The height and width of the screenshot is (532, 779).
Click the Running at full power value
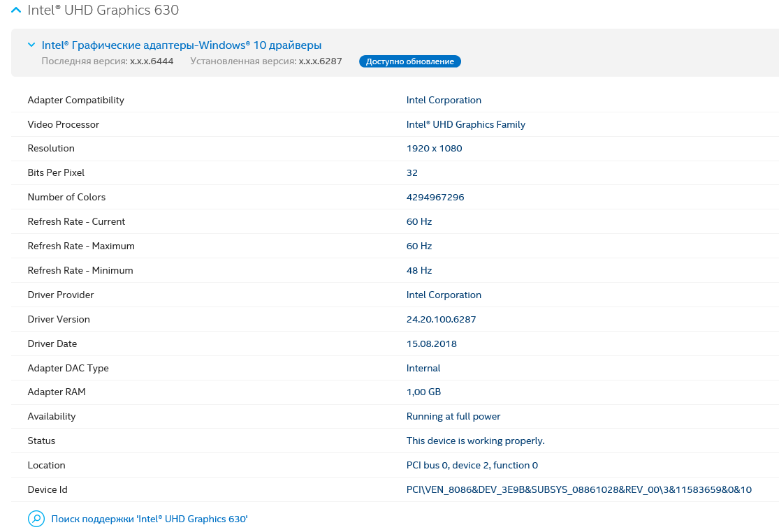tap(453, 416)
